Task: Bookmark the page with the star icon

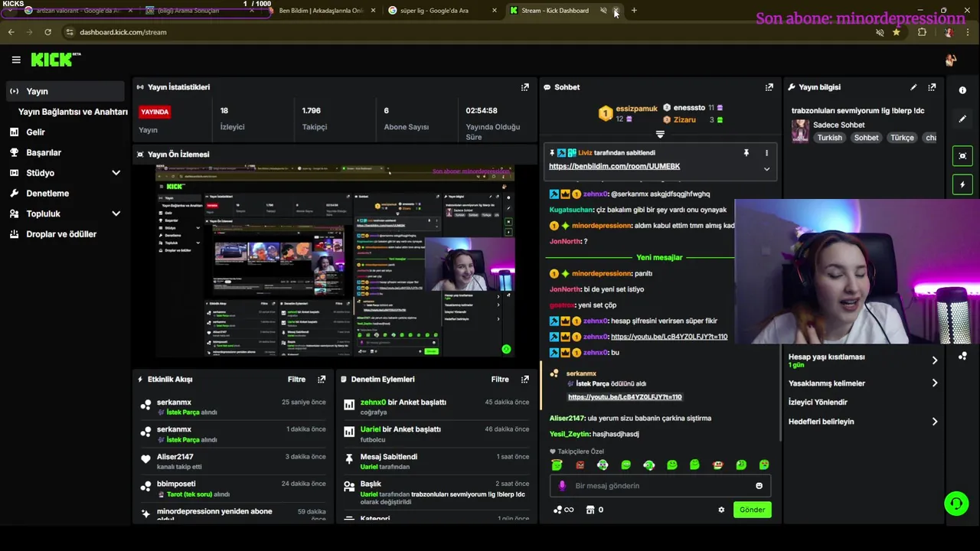Action: tap(896, 32)
